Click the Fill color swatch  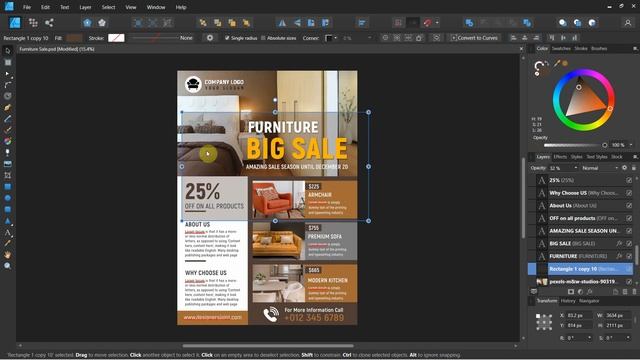(74, 38)
